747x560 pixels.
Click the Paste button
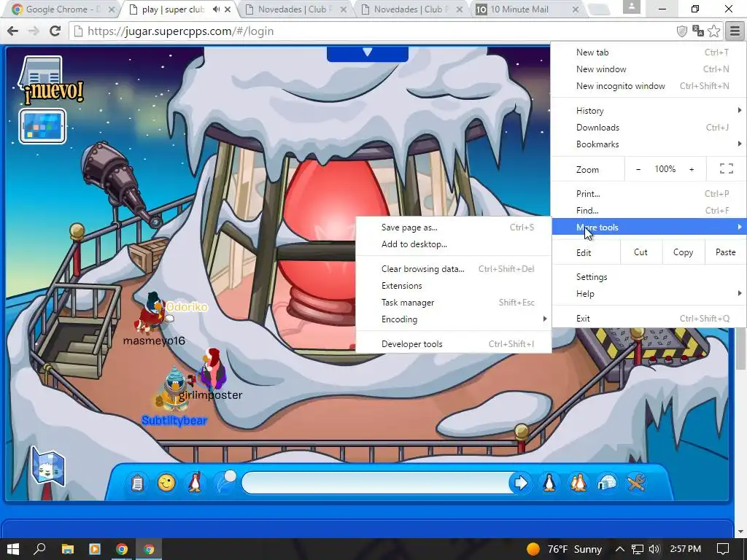click(725, 252)
